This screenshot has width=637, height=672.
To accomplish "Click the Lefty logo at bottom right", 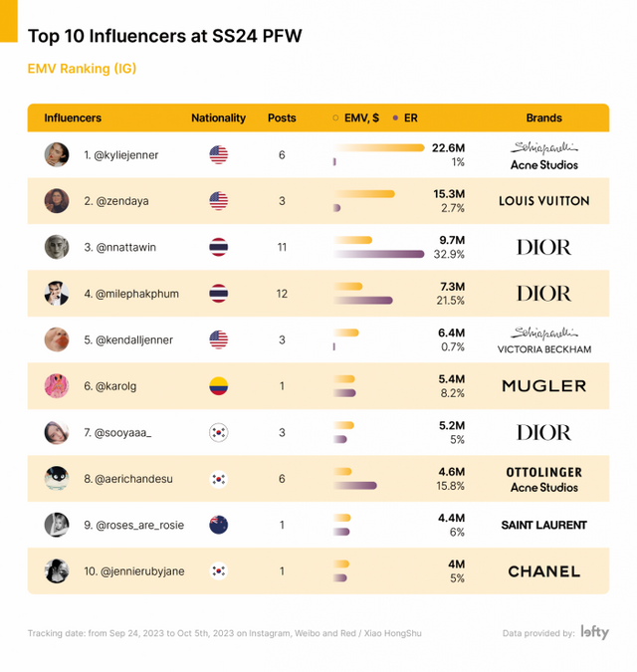I will pyautogui.click(x=595, y=632).
